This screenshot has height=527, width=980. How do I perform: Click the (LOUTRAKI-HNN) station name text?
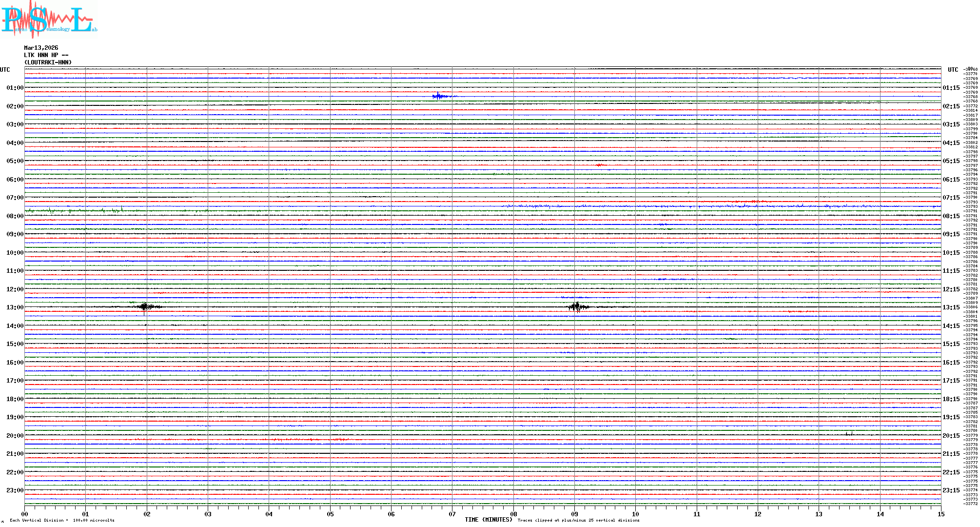pyautogui.click(x=48, y=62)
